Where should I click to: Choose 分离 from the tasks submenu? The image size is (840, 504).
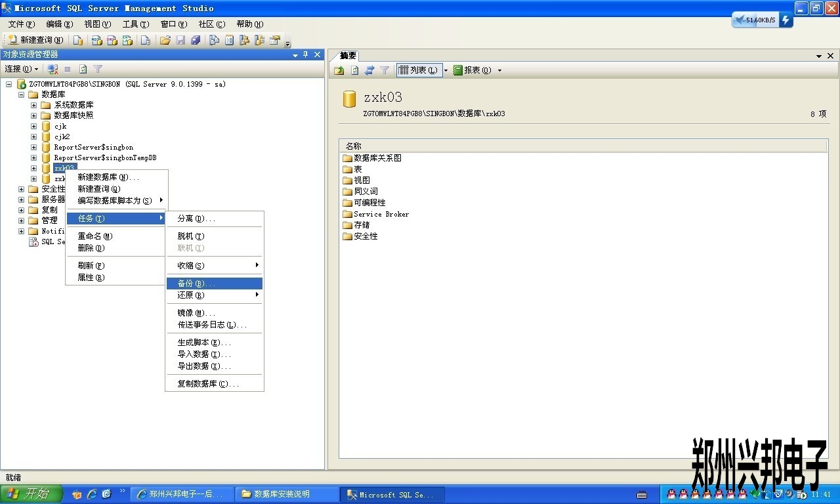pos(215,219)
